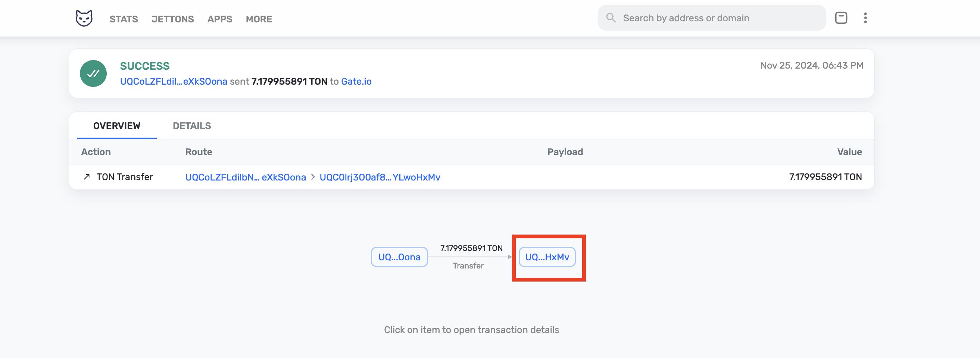Click the UQ...HxMv diagram node

point(547,257)
